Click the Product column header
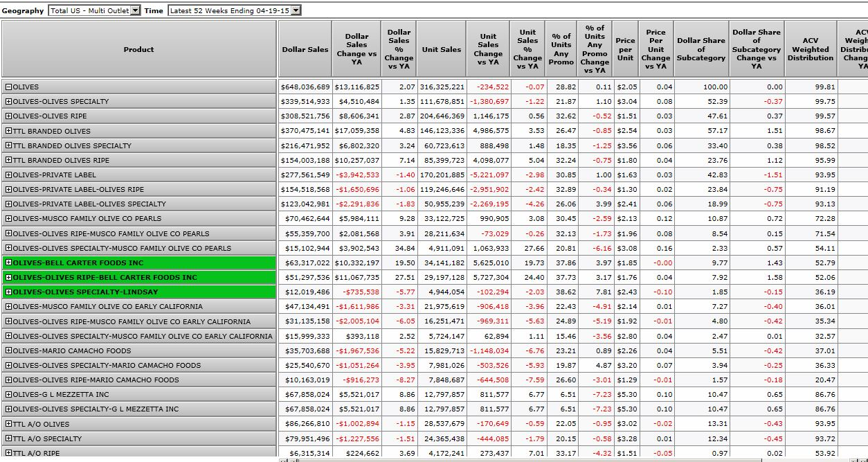Viewport: 868px width, 462px height. (x=139, y=49)
